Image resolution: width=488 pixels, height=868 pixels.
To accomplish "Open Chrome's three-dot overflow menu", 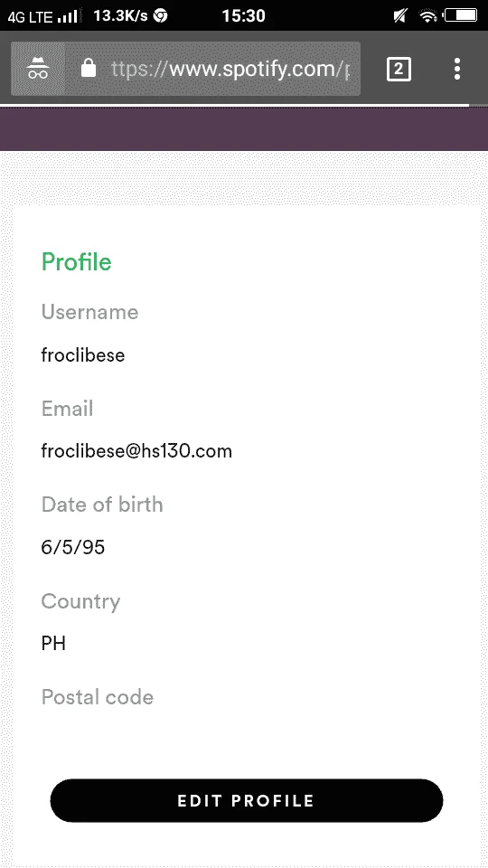I will pos(457,70).
